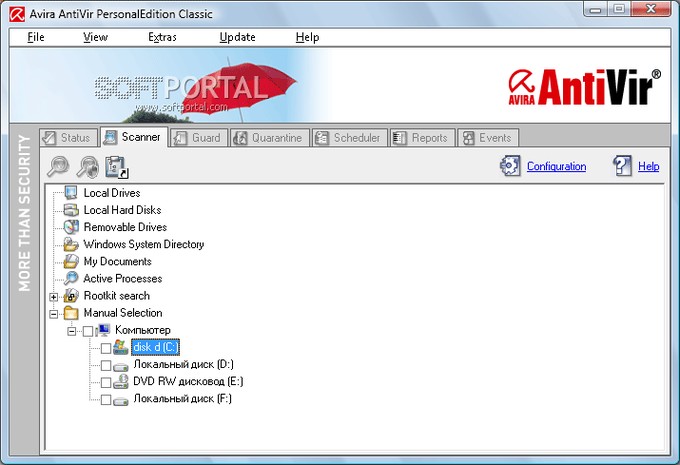Collapse the Компьютер node

point(72,331)
